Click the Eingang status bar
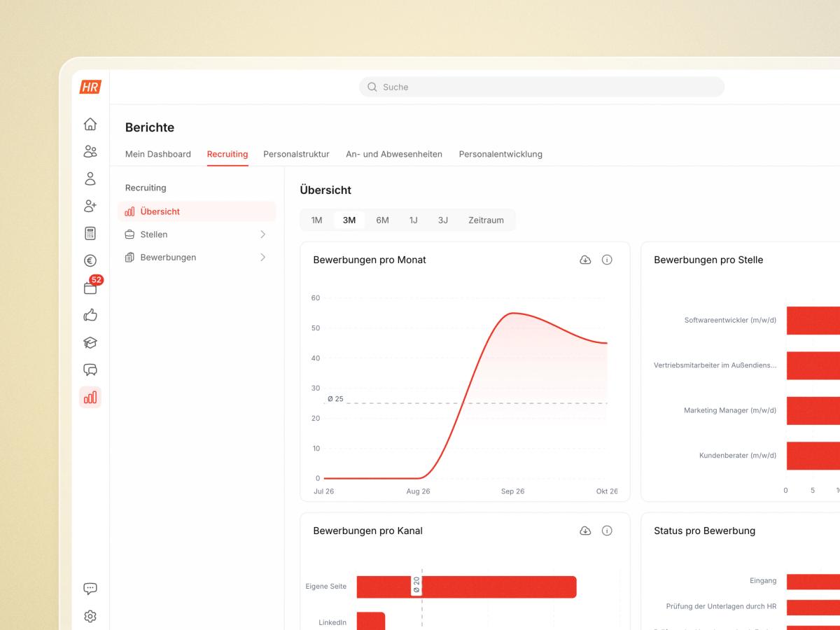 813,582
